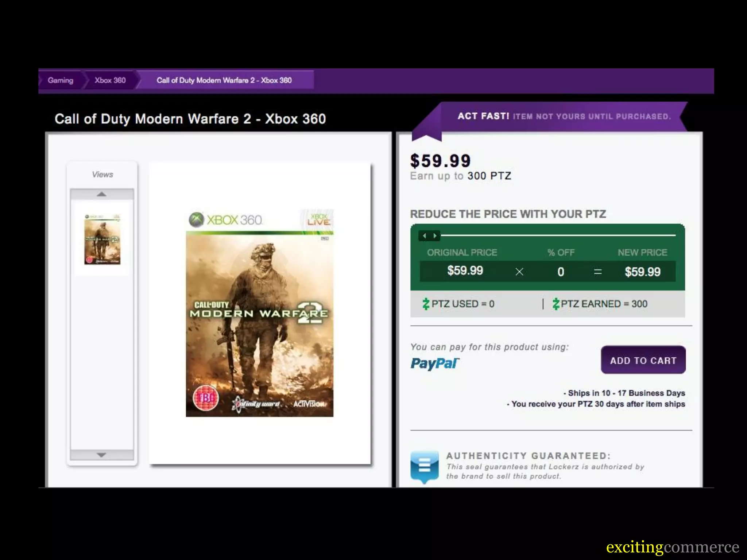Click the % OFF value field
The height and width of the screenshot is (560, 747).
(561, 272)
